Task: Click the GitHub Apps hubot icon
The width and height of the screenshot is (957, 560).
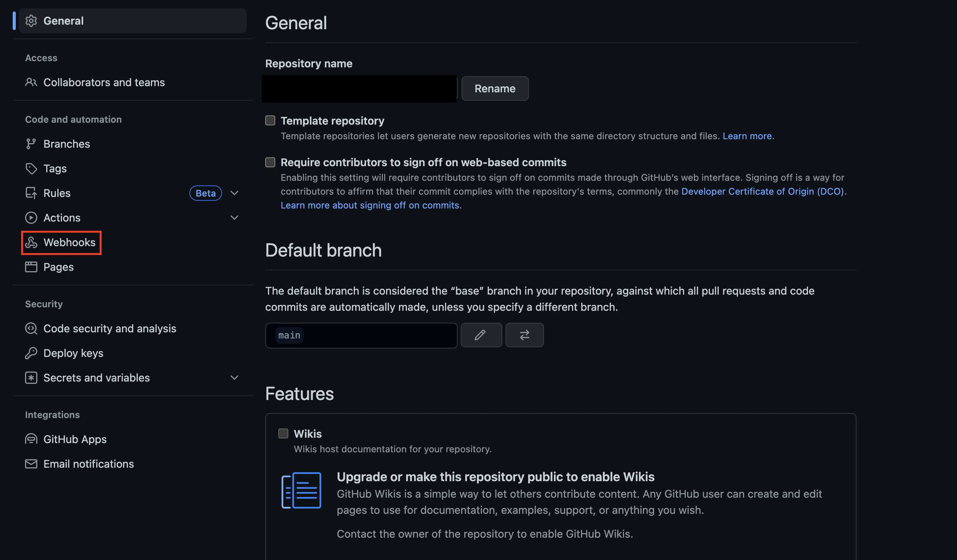Action: (31, 439)
